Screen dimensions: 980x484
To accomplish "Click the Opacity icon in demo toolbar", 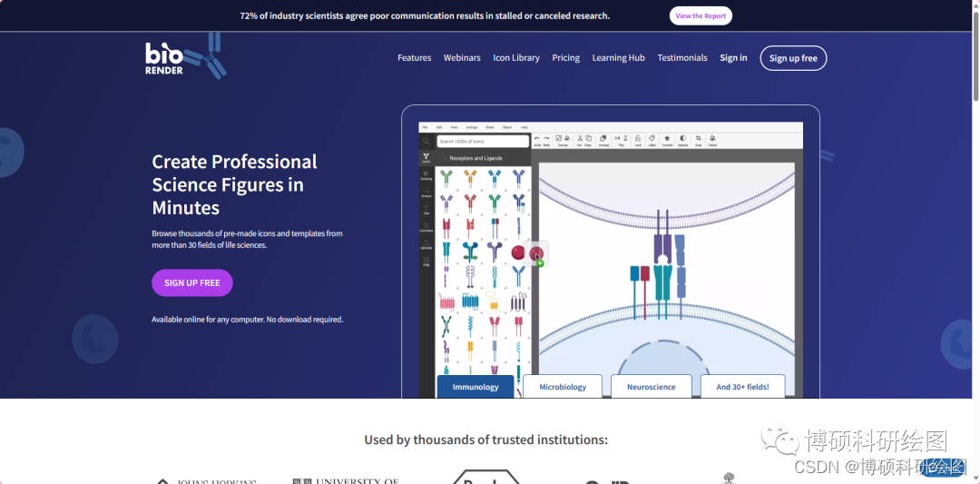I will 682,141.
